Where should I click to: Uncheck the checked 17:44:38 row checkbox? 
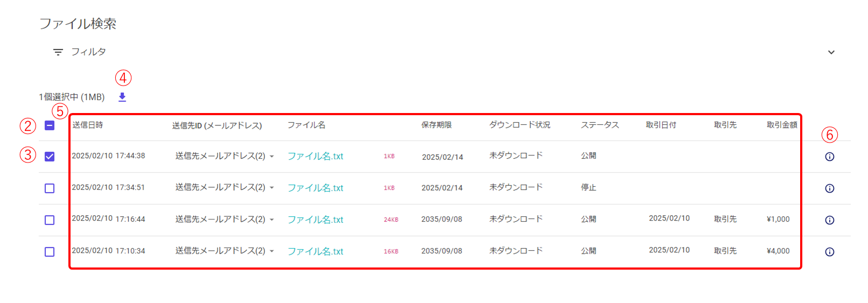[50, 157]
